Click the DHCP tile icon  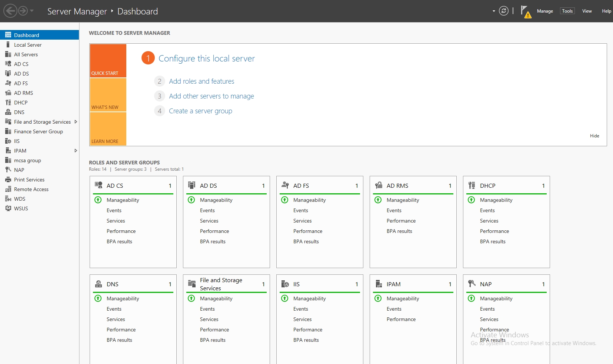(x=472, y=185)
